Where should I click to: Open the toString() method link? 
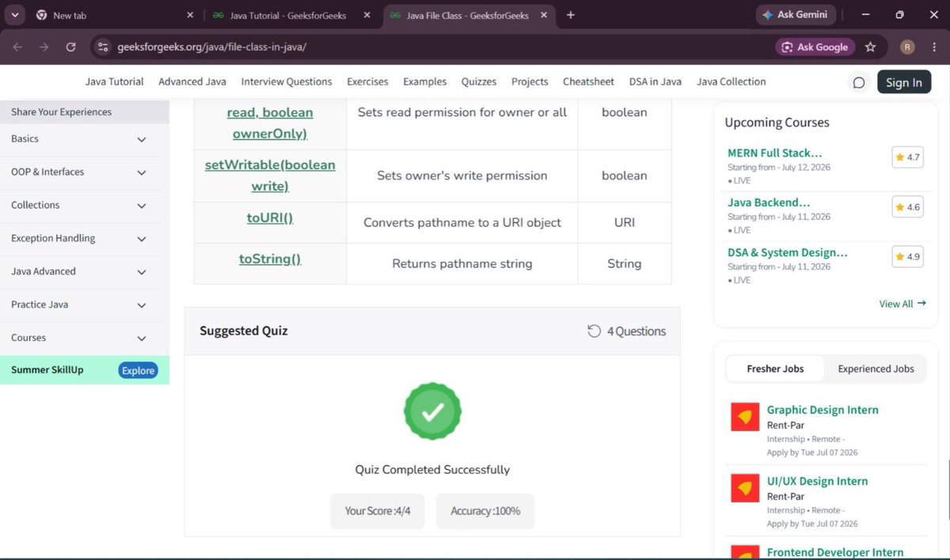coord(270,259)
